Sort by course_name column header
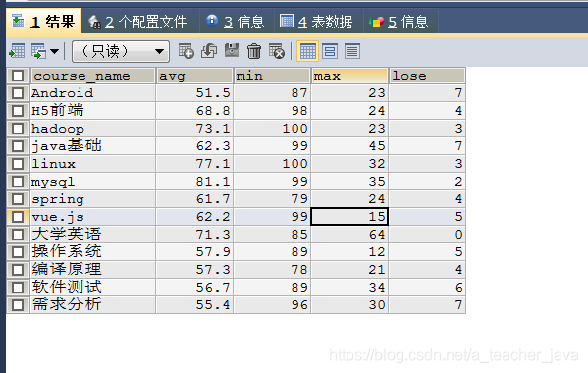 (x=92, y=76)
